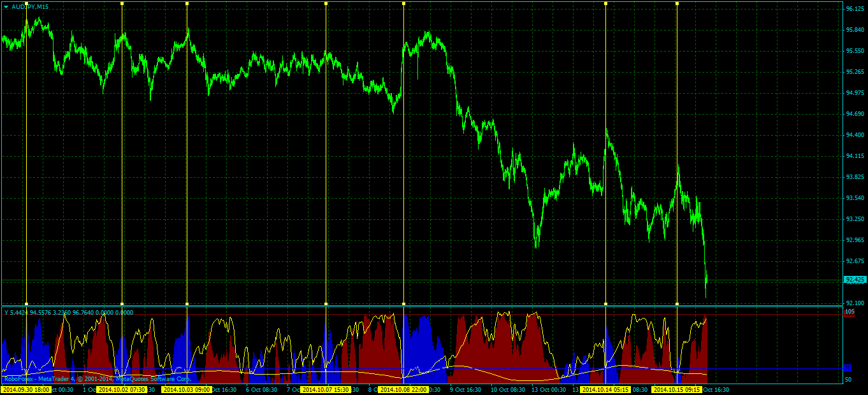868x395 pixels.
Task: Click the 93.540 price scale value
Action: point(855,198)
